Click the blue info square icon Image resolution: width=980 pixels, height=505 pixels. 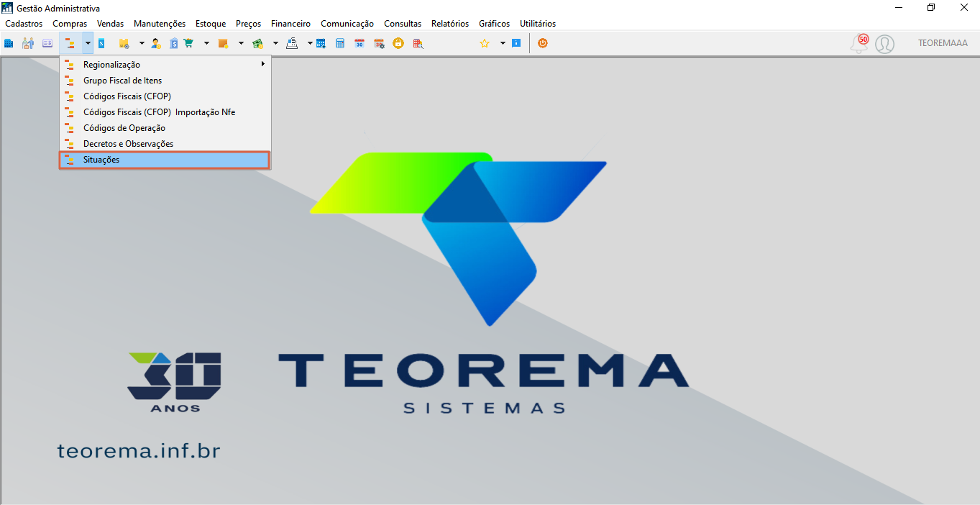coord(516,43)
